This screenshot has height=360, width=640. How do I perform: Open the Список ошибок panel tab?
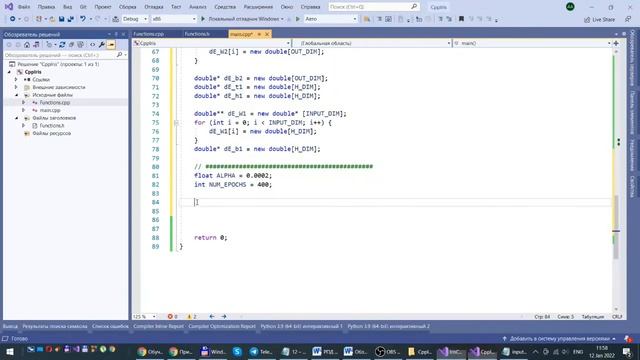point(110,327)
